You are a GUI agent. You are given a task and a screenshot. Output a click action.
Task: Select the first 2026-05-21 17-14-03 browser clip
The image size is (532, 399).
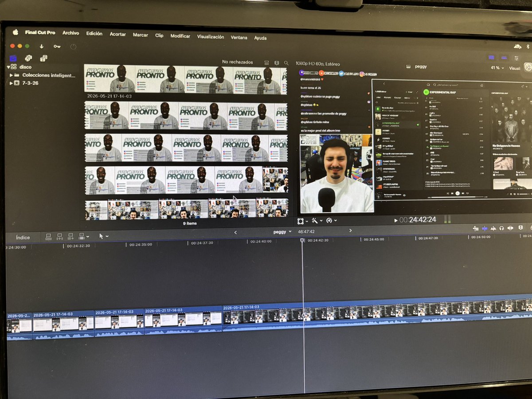186,80
